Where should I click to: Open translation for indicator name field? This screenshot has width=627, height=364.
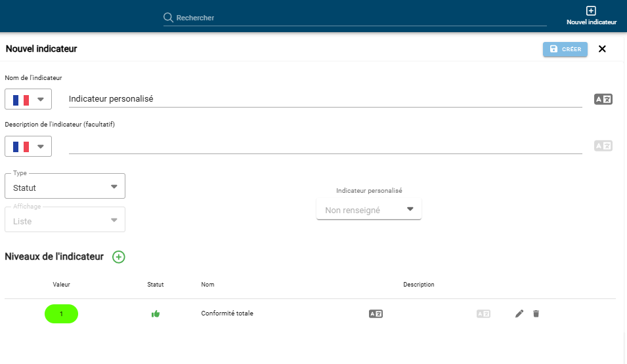603,99
